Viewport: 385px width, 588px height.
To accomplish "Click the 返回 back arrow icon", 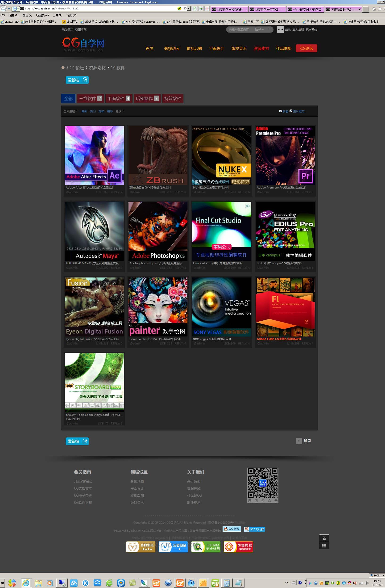I will pos(299,441).
